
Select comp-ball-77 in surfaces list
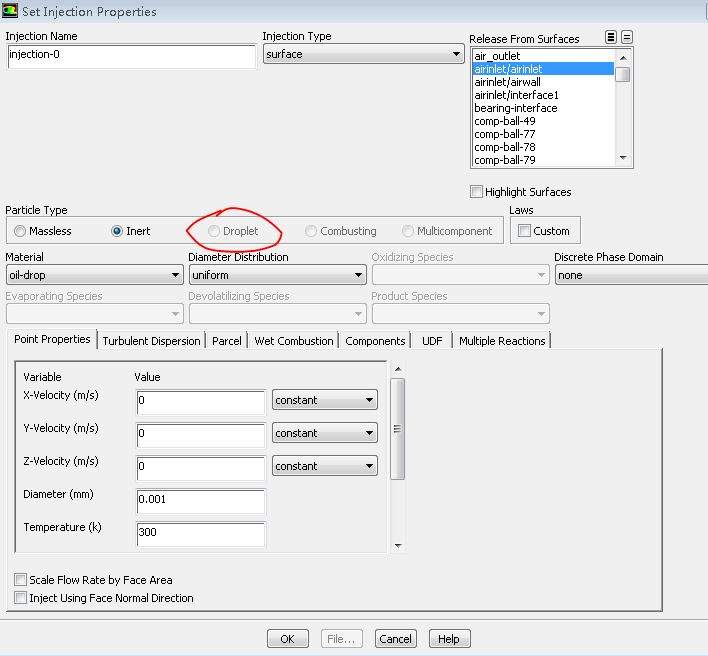click(543, 134)
